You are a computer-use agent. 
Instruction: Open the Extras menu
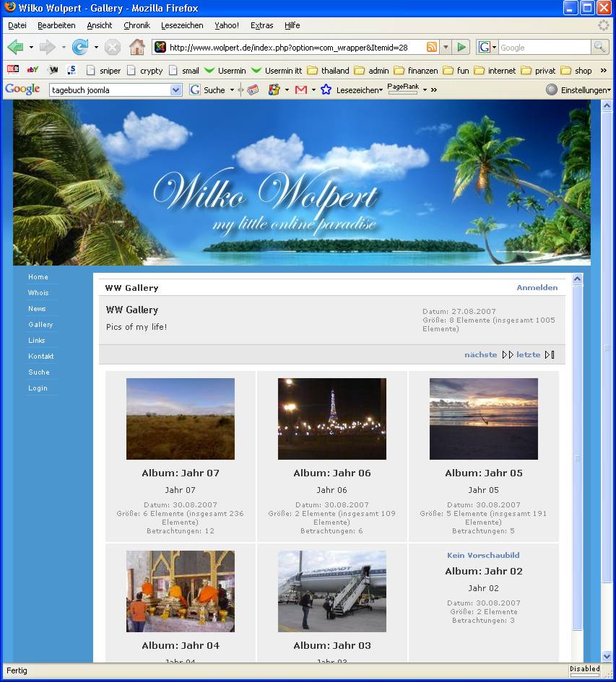pos(262,25)
